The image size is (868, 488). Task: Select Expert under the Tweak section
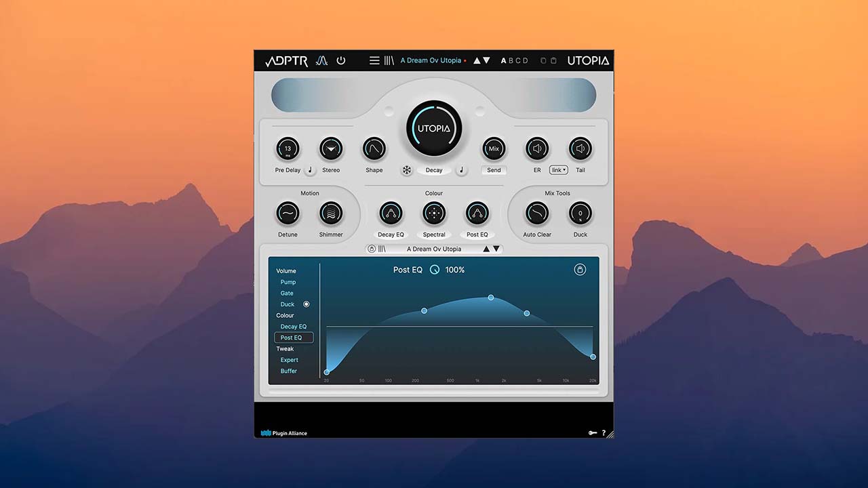(289, 360)
